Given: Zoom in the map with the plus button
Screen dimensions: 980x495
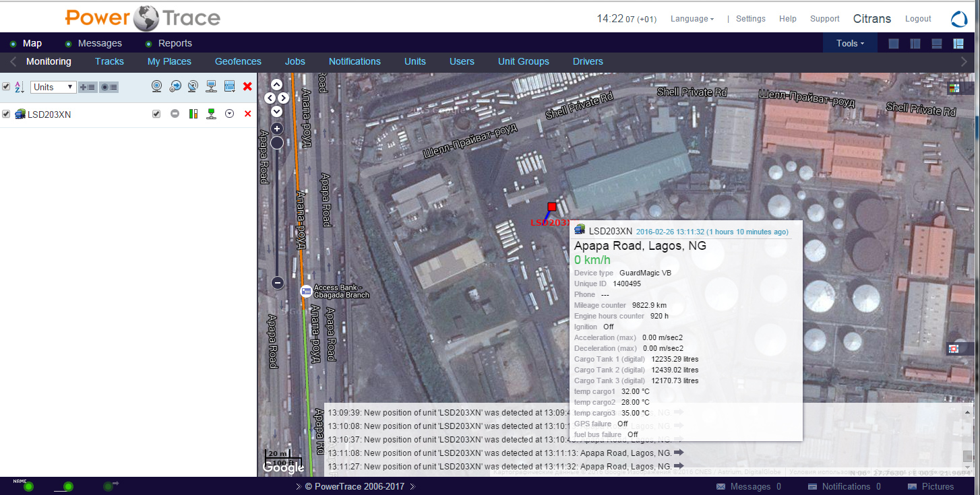Looking at the screenshot, I should (277, 128).
